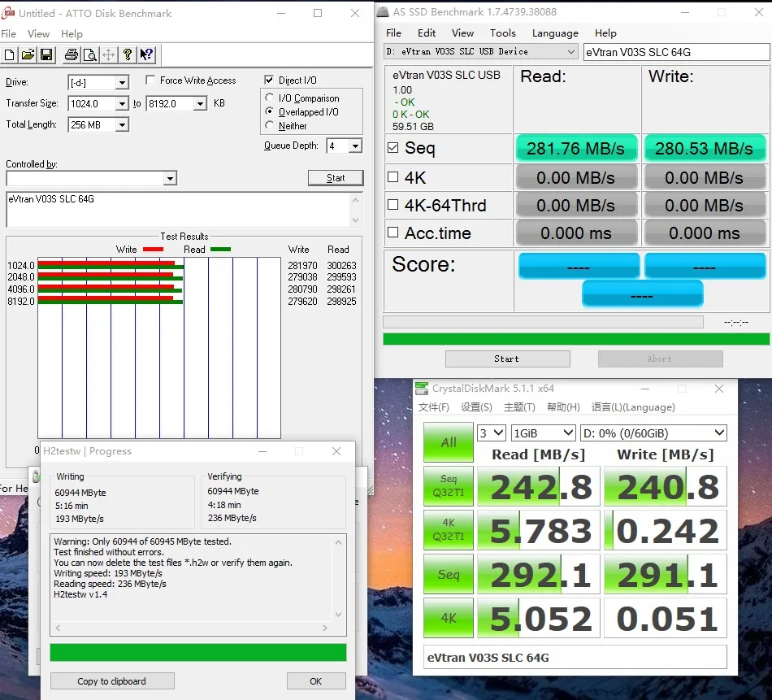This screenshot has height=700, width=772.
Task: Open 设置(S) menu in CrystalDiskMark
Action: pos(476,407)
